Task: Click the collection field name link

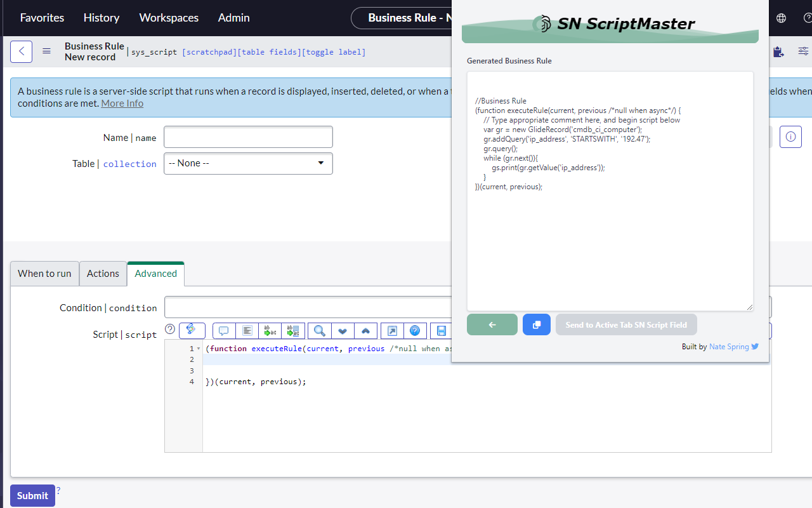Action: pos(130,164)
